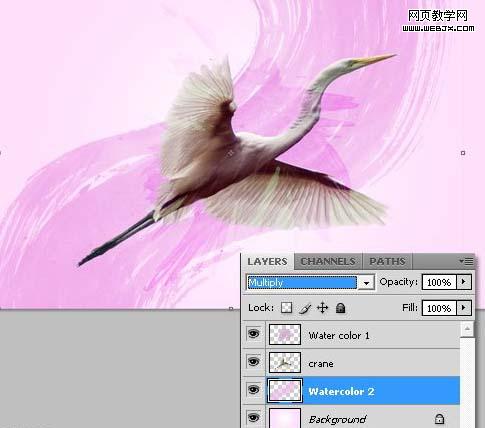Switch to the Channels tab
485x428 pixels.
coord(328,261)
